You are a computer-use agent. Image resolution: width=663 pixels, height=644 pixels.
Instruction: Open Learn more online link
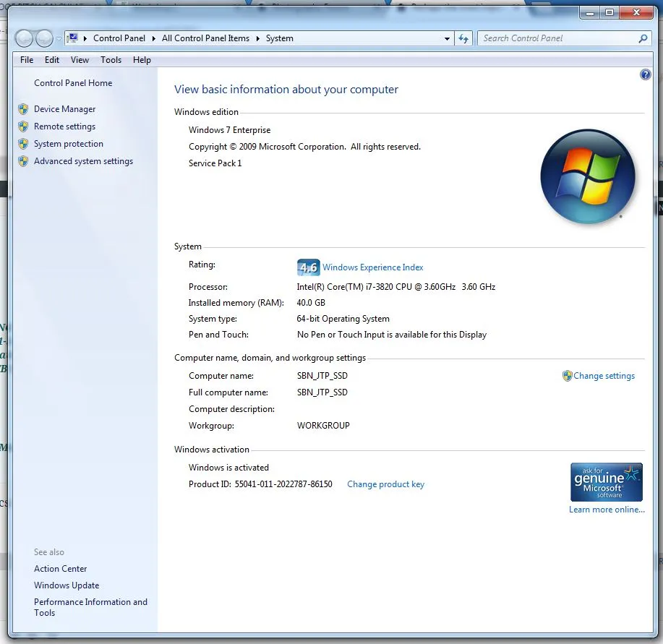tap(607, 510)
